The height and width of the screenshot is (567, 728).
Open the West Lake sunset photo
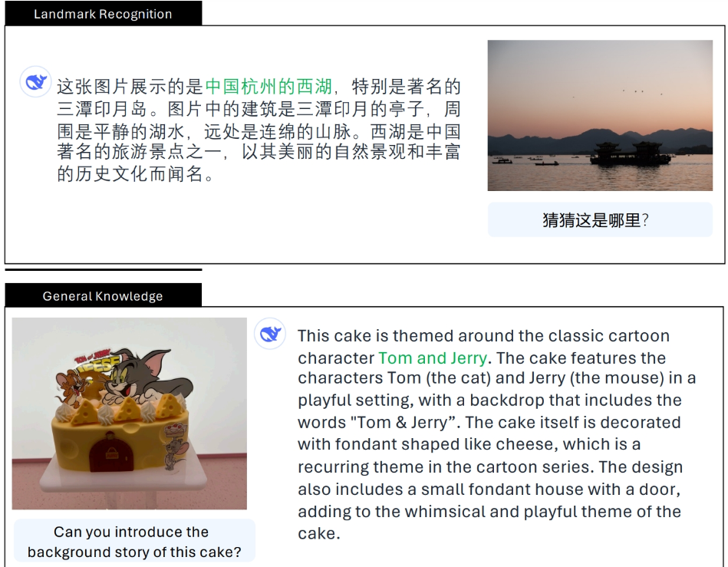click(600, 115)
